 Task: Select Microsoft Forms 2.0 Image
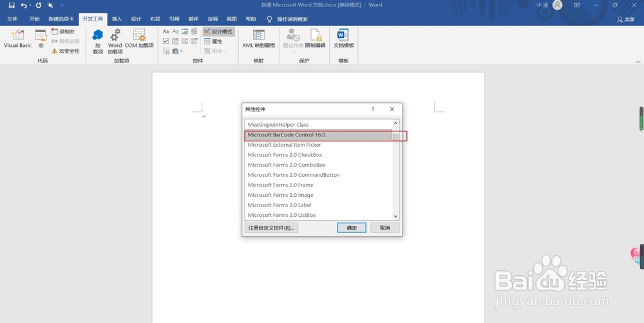[318, 195]
